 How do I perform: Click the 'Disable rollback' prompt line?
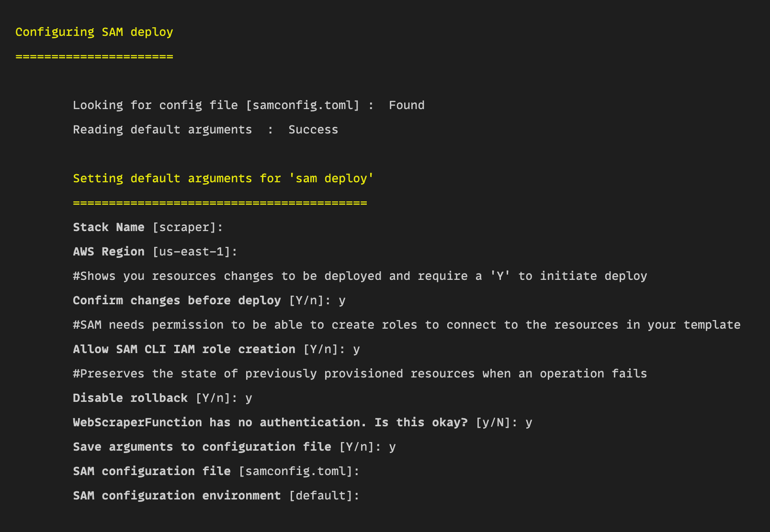click(x=129, y=398)
